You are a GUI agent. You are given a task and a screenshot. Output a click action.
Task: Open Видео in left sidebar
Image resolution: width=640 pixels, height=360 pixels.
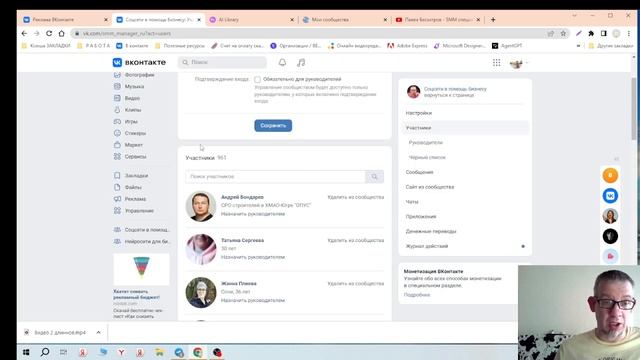point(127,98)
